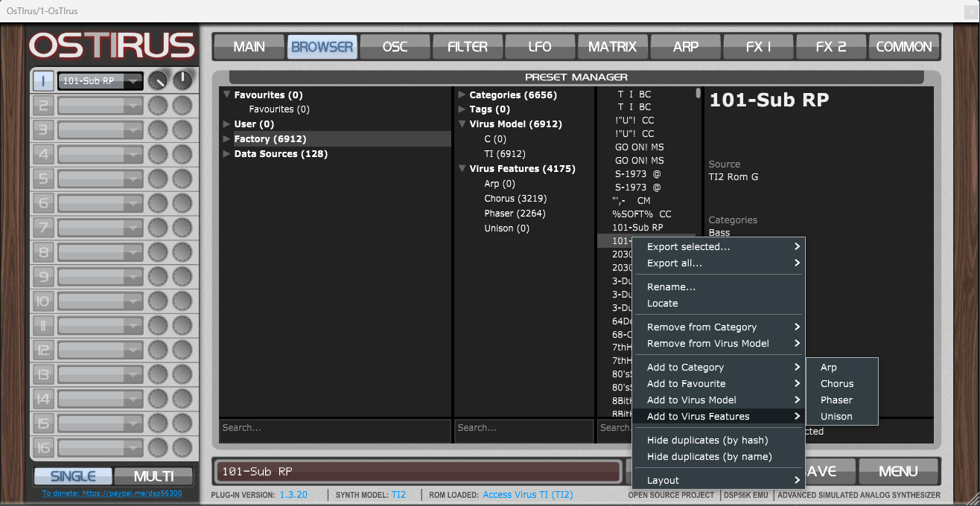Open the Layout submenu
The height and width of the screenshot is (506, 980).
point(718,480)
